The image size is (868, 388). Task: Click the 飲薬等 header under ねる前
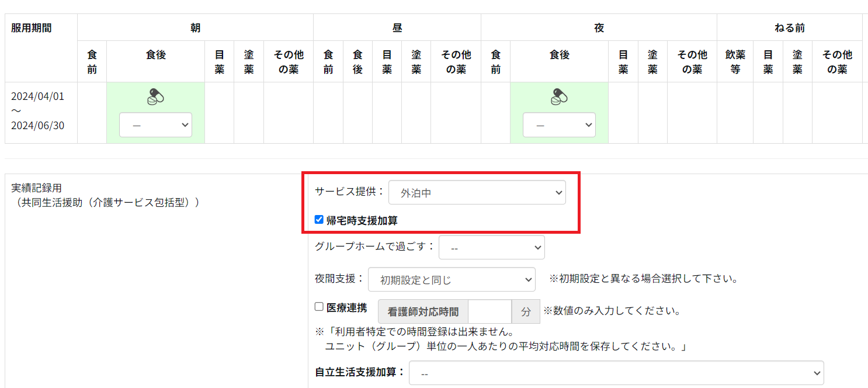(735, 62)
